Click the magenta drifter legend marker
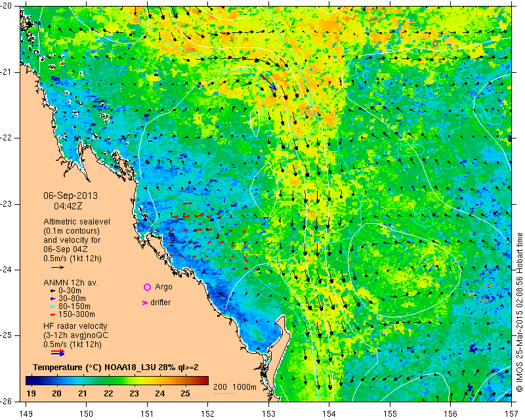Viewport: 525px width, 420px height. 145,303
